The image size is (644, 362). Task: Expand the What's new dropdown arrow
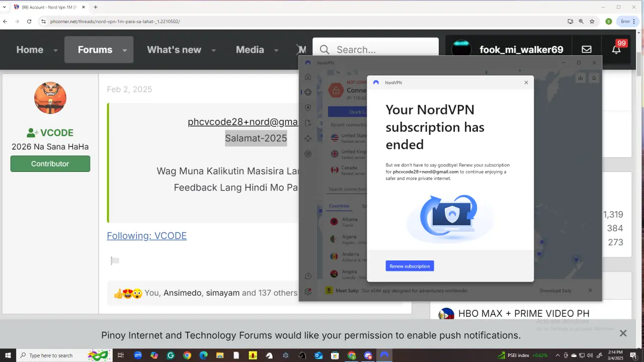click(213, 50)
